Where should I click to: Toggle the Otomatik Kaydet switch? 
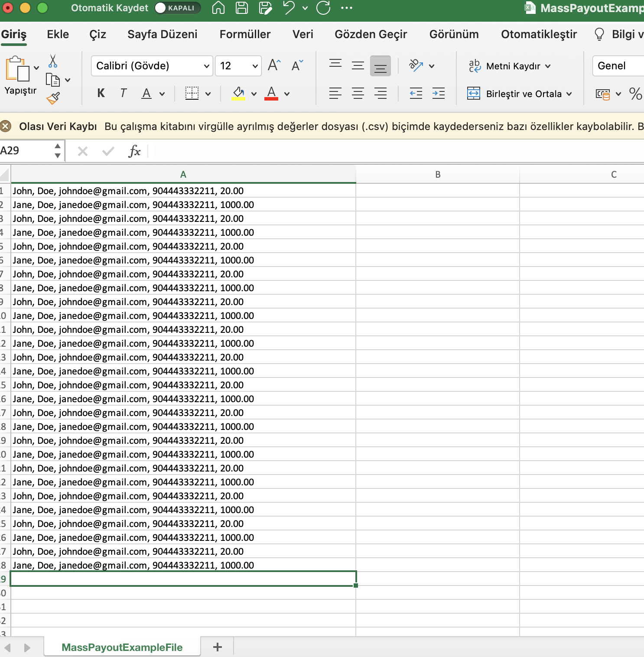(177, 8)
